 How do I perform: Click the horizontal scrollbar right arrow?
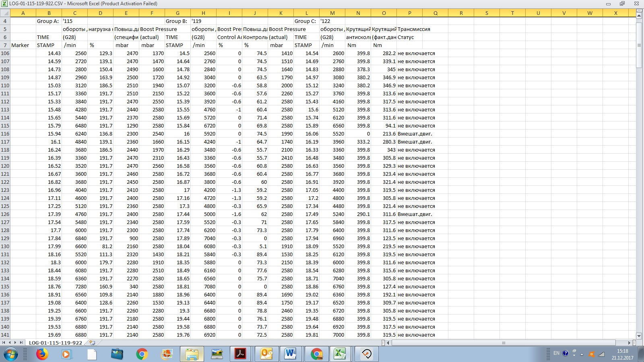(630, 343)
